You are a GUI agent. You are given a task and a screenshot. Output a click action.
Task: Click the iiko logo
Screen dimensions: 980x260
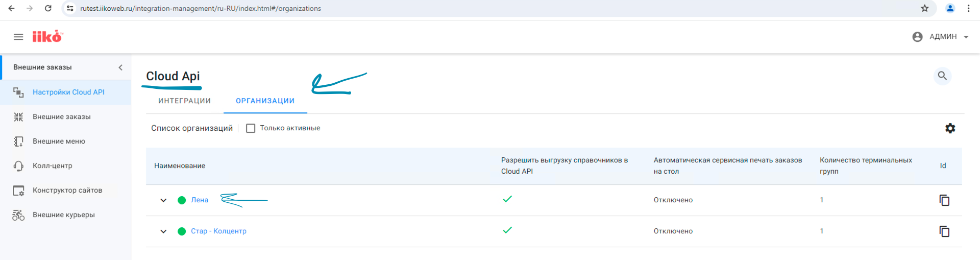(47, 37)
